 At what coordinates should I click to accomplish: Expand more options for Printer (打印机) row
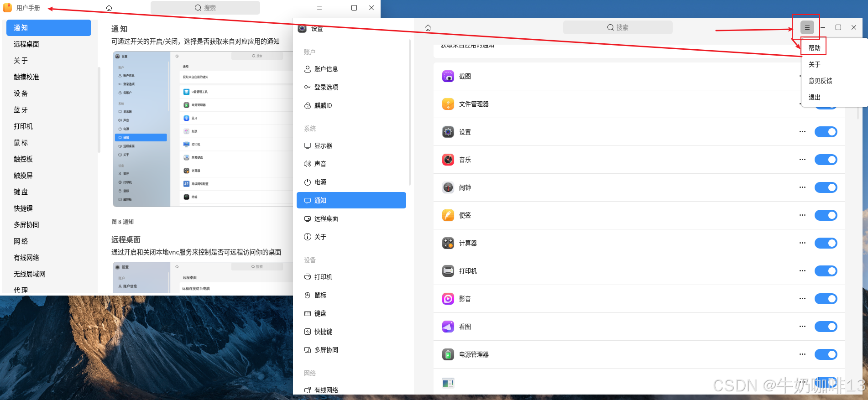pyautogui.click(x=802, y=271)
